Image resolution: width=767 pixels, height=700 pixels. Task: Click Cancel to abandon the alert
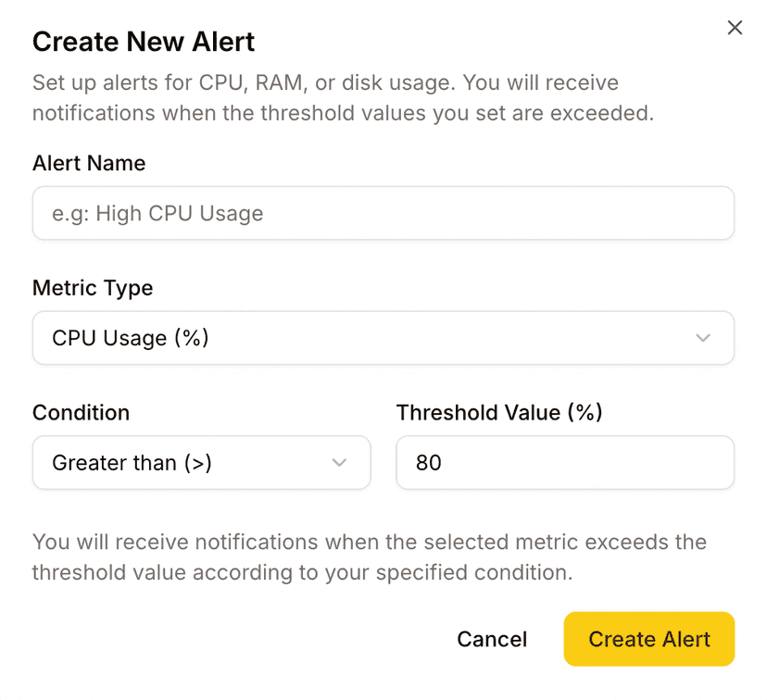(x=492, y=639)
